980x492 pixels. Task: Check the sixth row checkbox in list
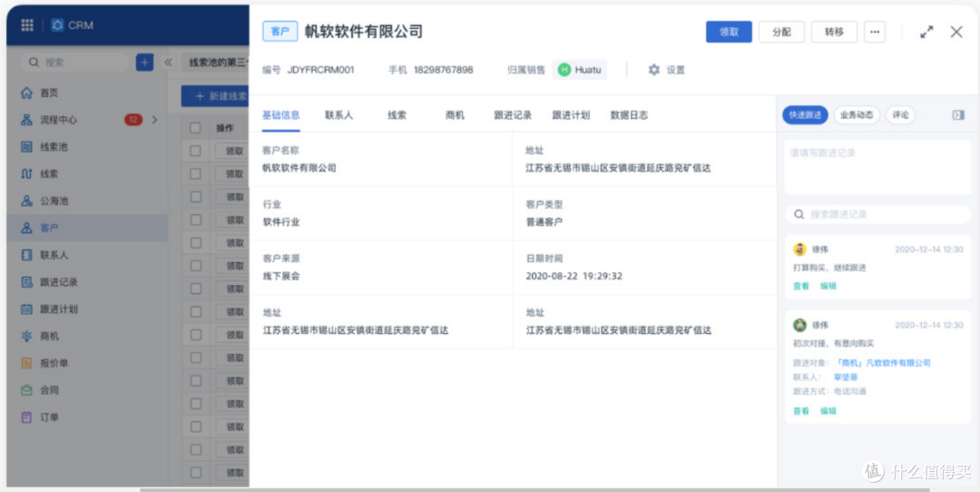tap(196, 266)
